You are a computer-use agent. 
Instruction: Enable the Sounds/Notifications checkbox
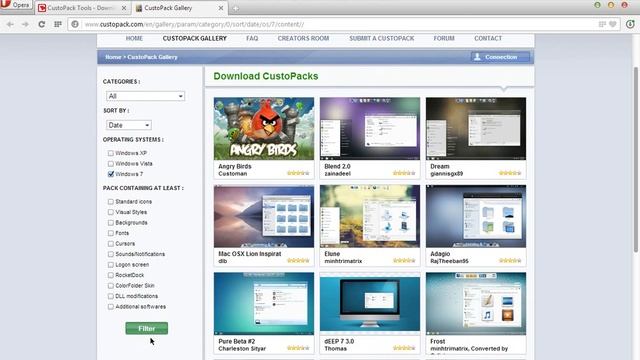[111, 254]
